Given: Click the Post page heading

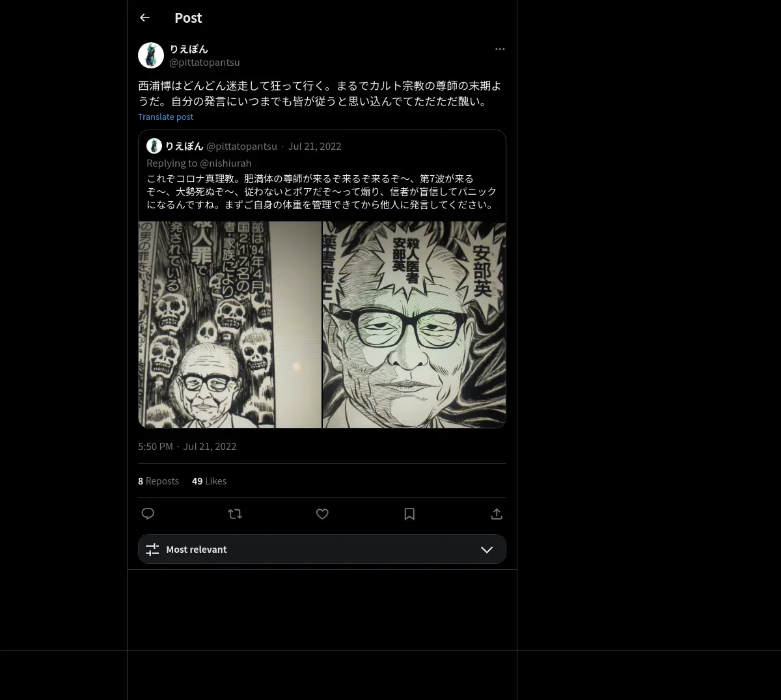Looking at the screenshot, I should click(188, 18).
